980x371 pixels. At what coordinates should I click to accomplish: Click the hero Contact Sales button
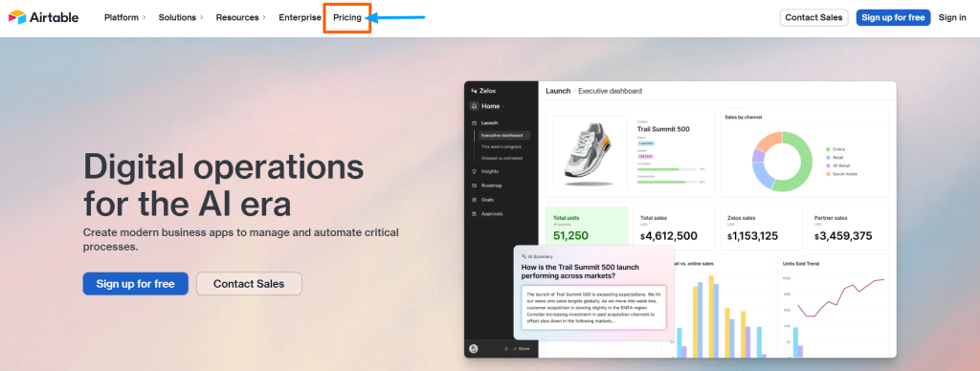click(249, 284)
